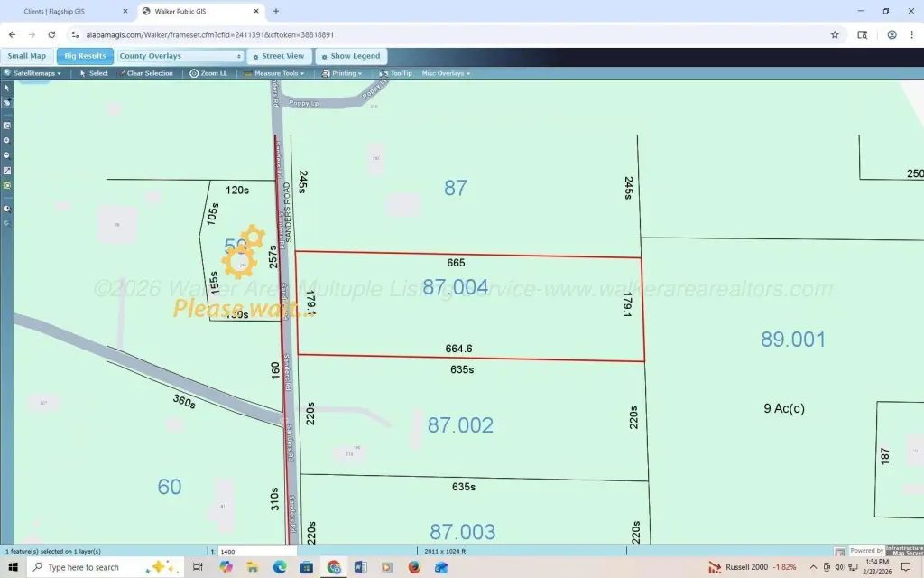Switch to Clients Flagship GIS tab
924x578 pixels.
pyautogui.click(x=63, y=12)
